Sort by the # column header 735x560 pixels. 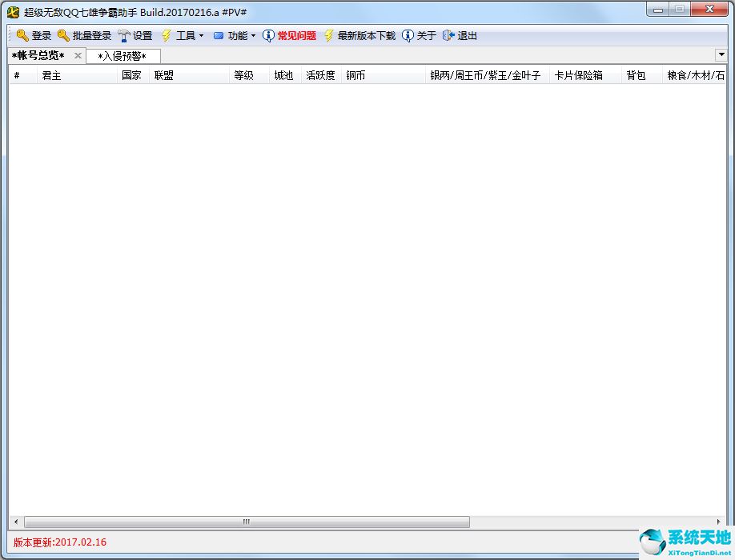point(23,75)
